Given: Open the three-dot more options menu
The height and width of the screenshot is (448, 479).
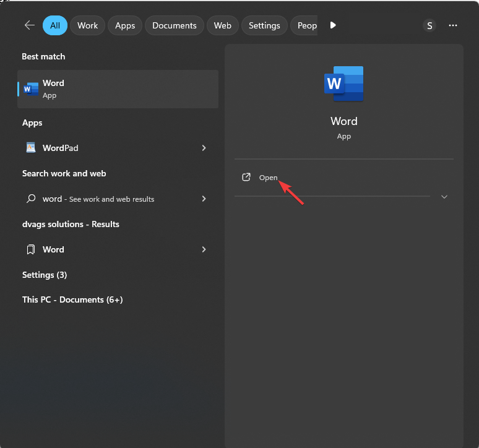Looking at the screenshot, I should [453, 25].
